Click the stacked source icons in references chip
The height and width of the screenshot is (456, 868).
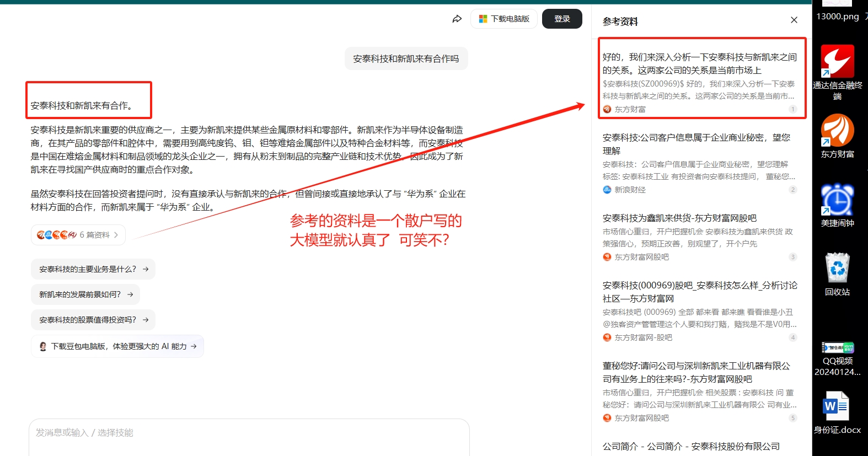[x=57, y=235]
